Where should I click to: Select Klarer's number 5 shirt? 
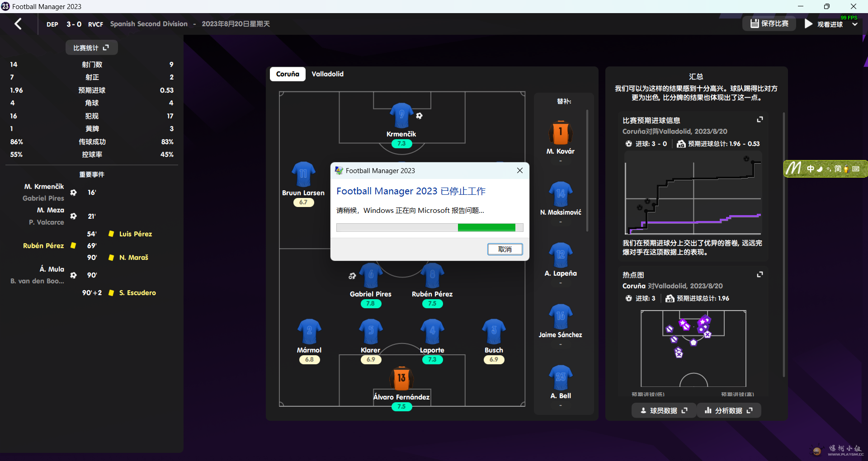click(371, 332)
